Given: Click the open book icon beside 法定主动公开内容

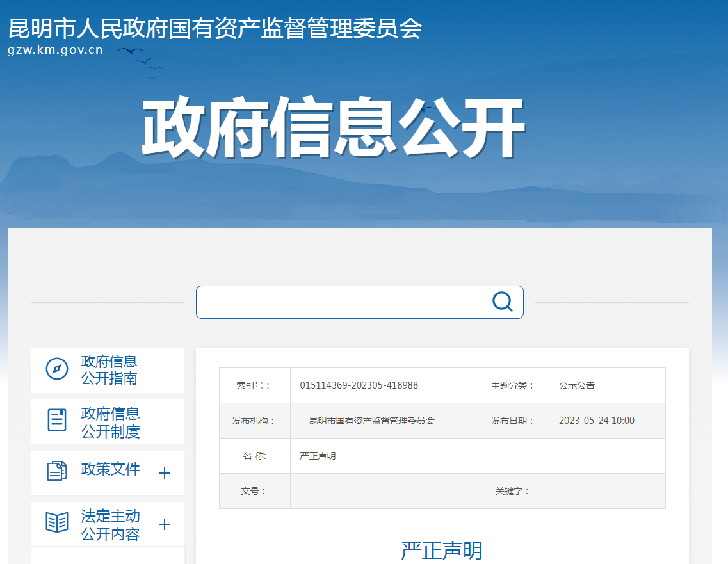Looking at the screenshot, I should click(x=57, y=522).
